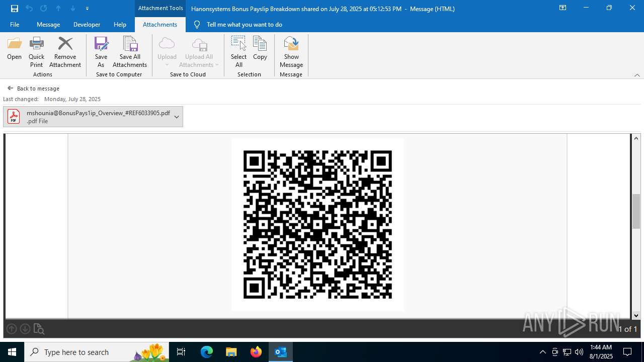Click the Outlook taskbar icon
Image resolution: width=644 pixels, height=362 pixels.
tap(280, 352)
